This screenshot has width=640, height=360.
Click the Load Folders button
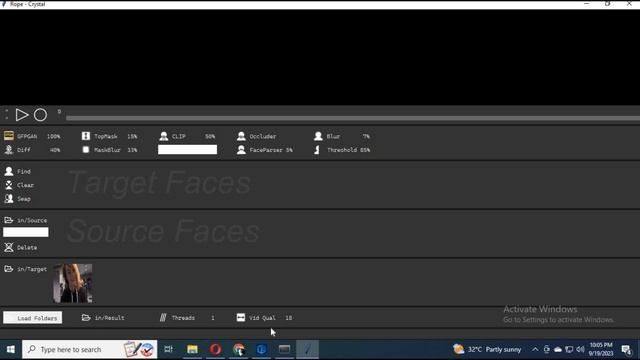click(33, 318)
